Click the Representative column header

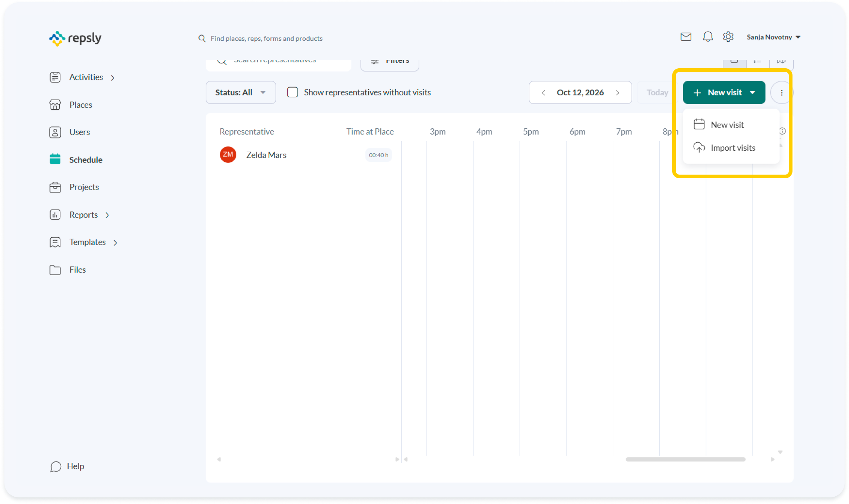pyautogui.click(x=247, y=132)
